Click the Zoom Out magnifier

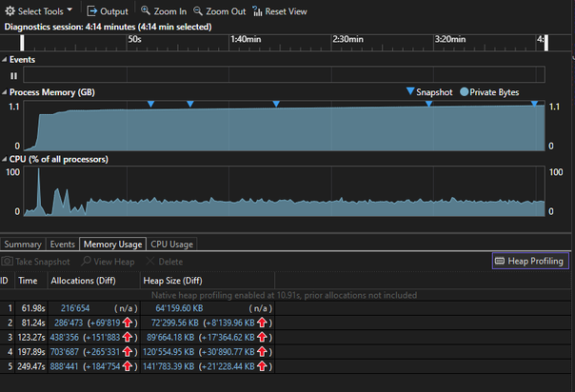click(x=198, y=10)
